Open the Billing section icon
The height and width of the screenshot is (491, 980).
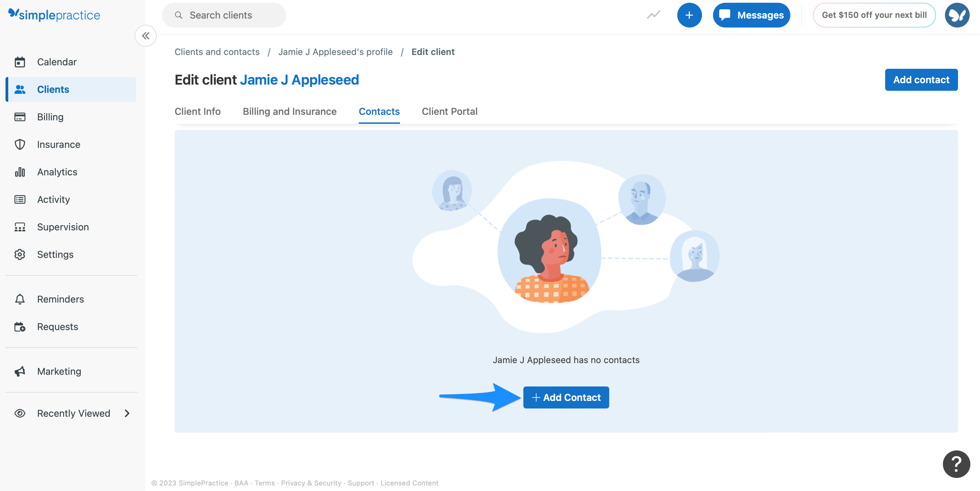click(x=20, y=117)
